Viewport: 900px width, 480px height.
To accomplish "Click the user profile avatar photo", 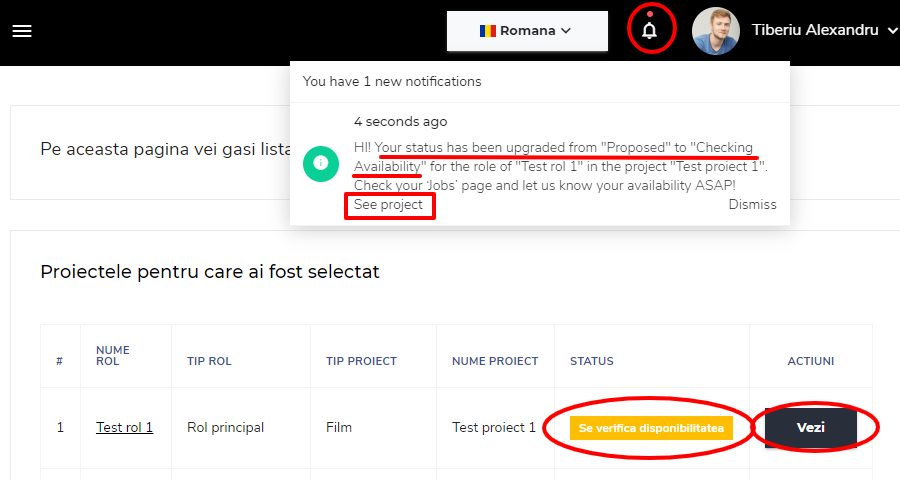I will (715, 31).
